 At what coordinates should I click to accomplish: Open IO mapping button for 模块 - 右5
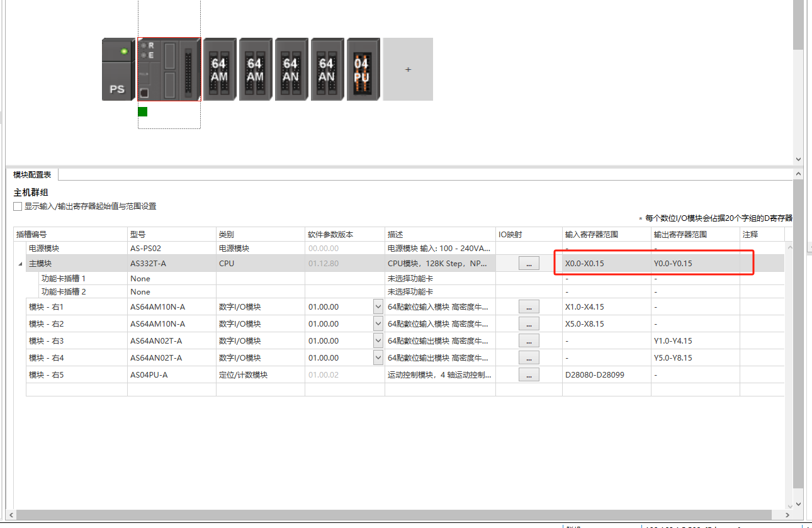[x=529, y=375]
